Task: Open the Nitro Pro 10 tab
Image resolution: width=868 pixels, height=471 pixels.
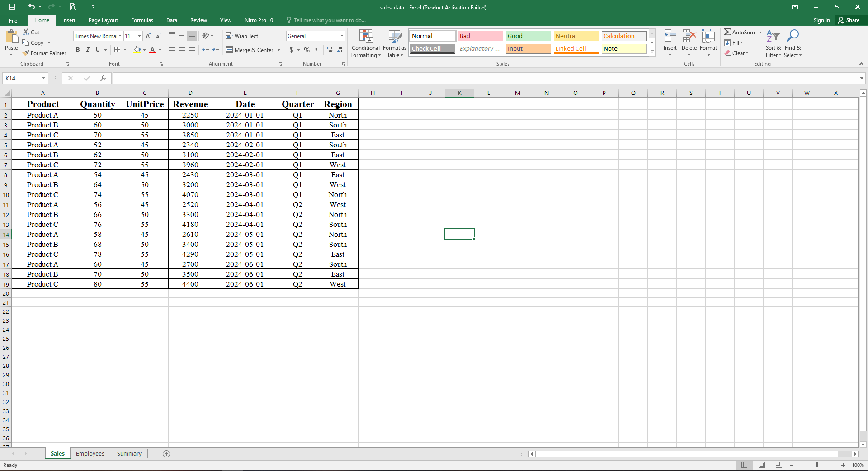Action: pos(258,20)
